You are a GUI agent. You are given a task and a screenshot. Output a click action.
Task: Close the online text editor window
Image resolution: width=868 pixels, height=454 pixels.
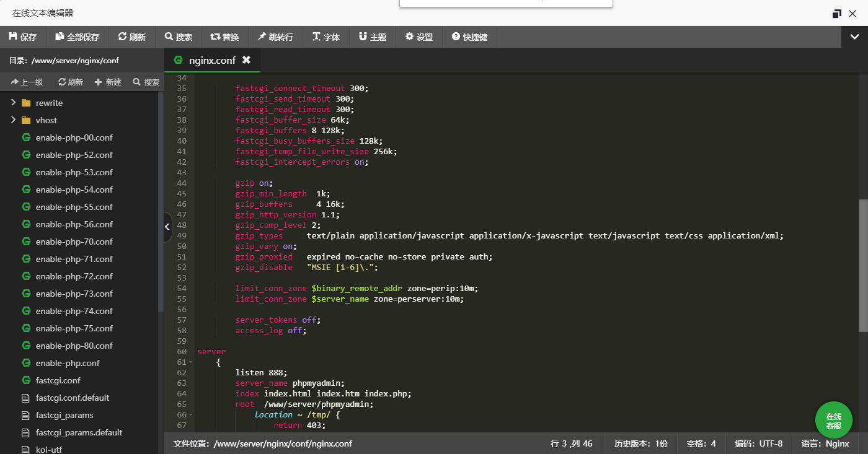pos(854,13)
